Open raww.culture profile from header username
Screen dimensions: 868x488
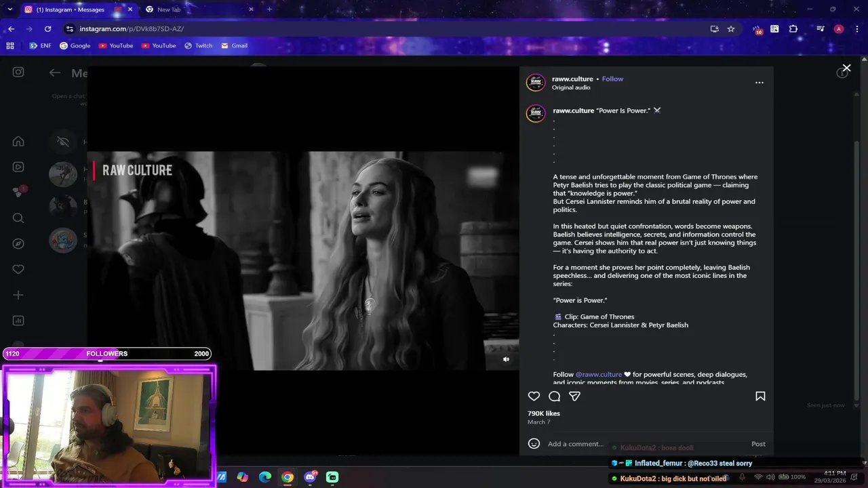point(572,79)
